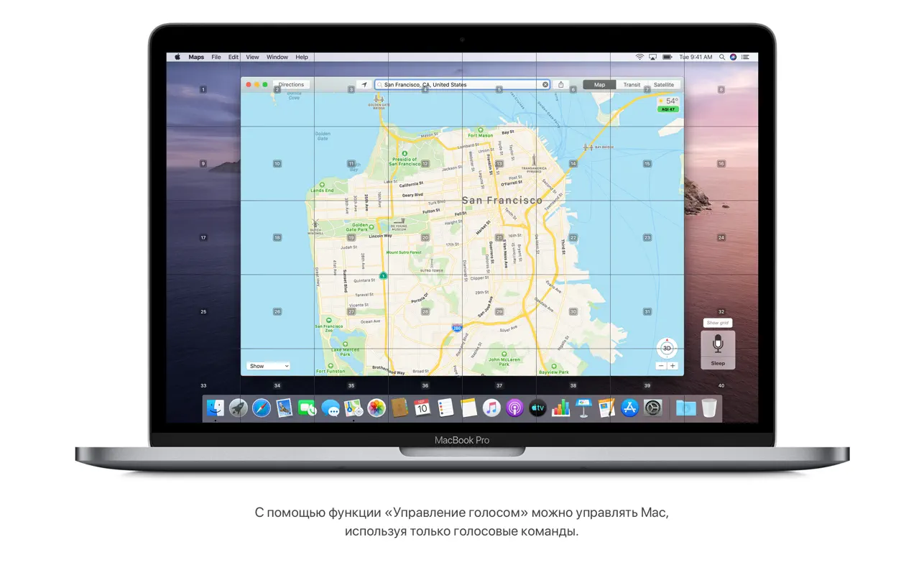Open Photos from the Dock

click(376, 408)
